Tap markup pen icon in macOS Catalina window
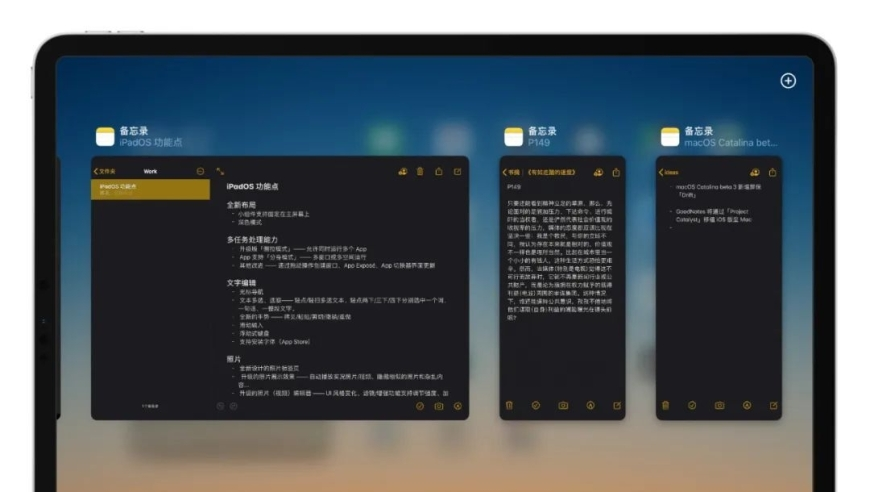The height and width of the screenshot is (492, 870). (x=747, y=405)
